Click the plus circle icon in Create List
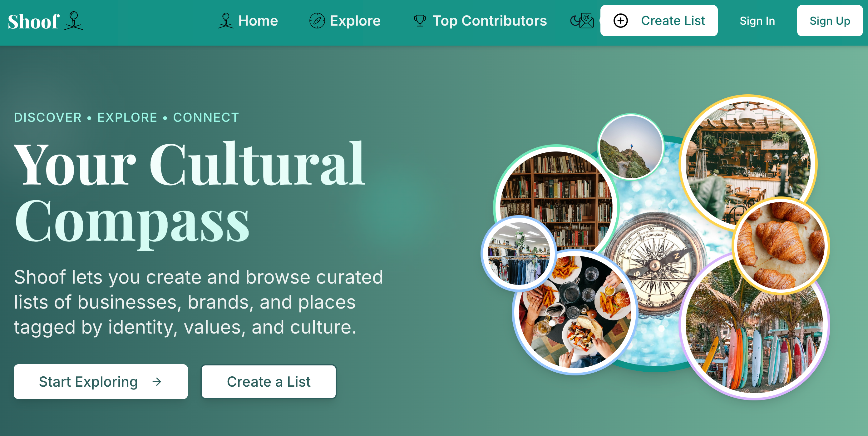 click(620, 21)
